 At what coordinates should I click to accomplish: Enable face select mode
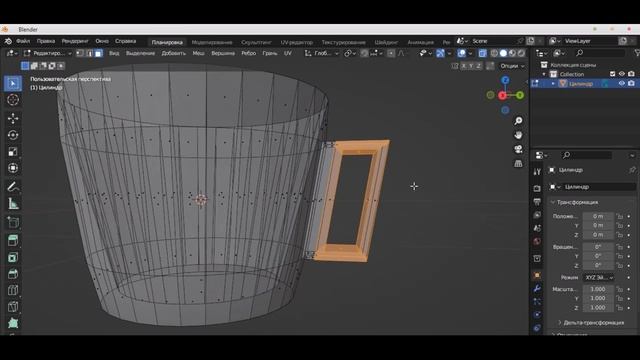99,53
